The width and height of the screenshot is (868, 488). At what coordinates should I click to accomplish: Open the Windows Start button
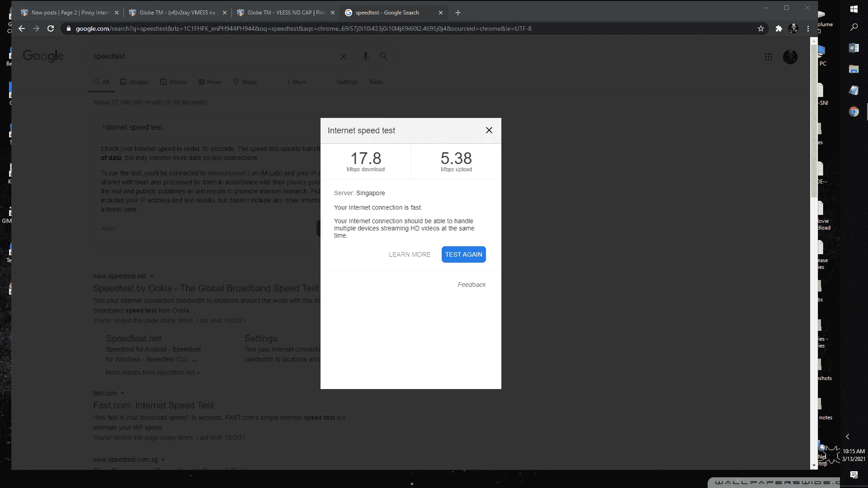(x=854, y=9)
